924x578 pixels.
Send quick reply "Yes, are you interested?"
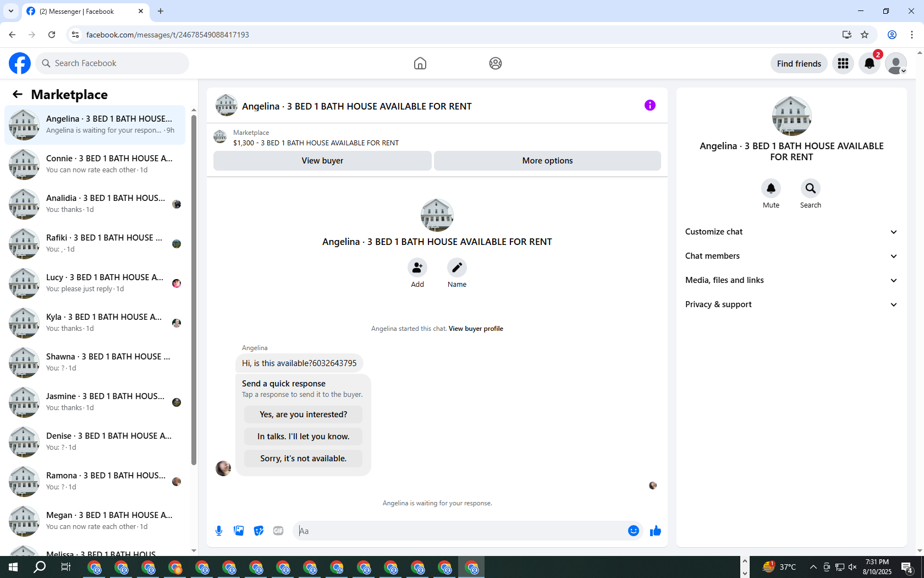click(x=303, y=415)
